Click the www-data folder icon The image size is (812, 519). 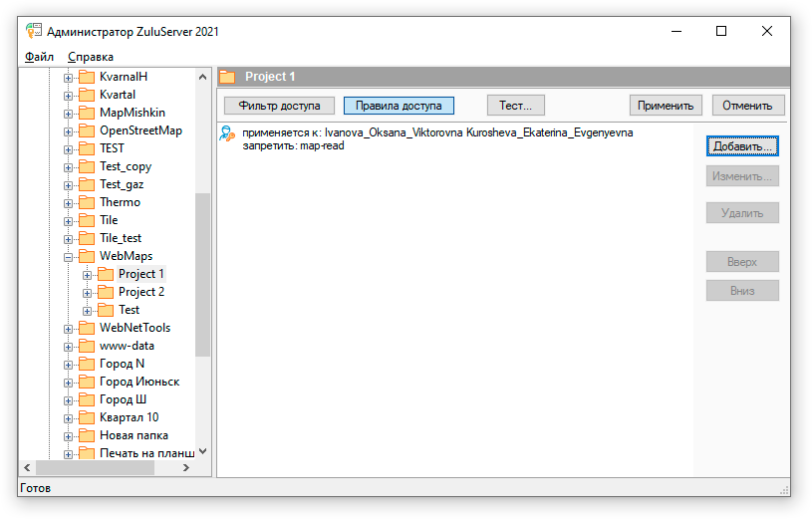pyautogui.click(x=87, y=346)
